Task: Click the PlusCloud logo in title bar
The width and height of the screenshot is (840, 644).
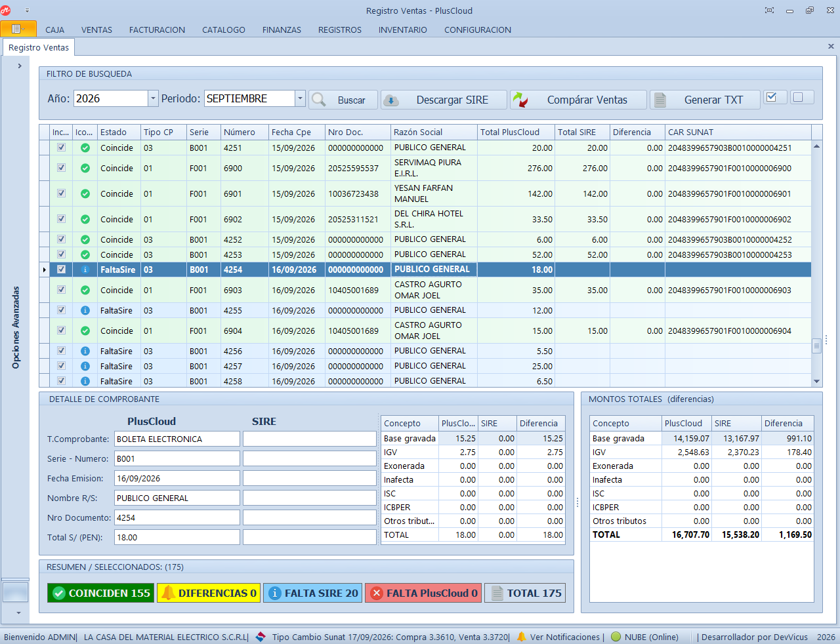Action: [x=5, y=10]
